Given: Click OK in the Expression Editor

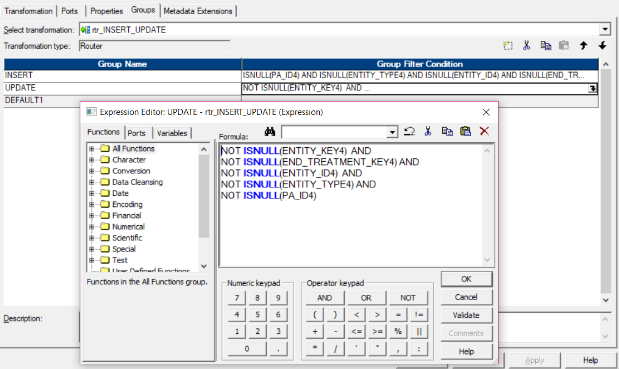Looking at the screenshot, I should click(466, 279).
